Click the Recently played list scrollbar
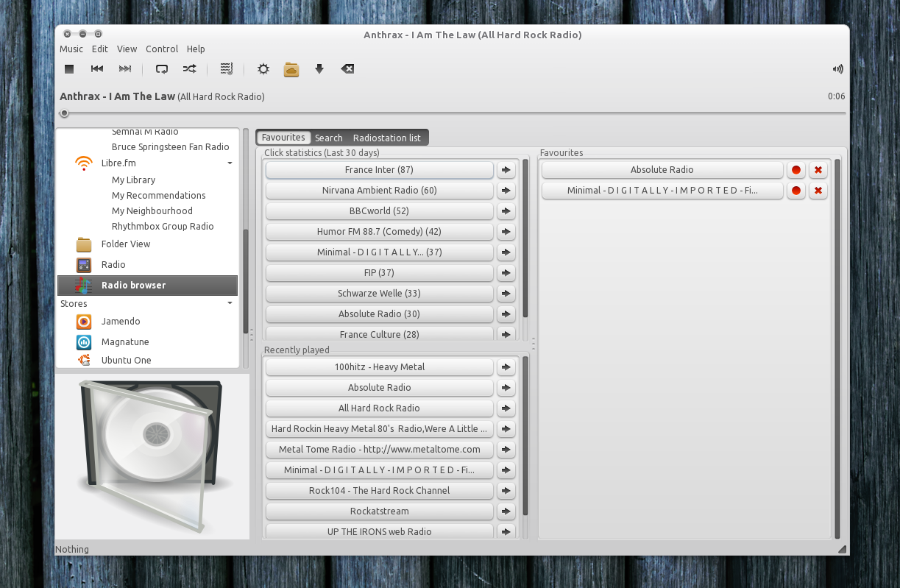The width and height of the screenshot is (900, 588). [x=525, y=436]
